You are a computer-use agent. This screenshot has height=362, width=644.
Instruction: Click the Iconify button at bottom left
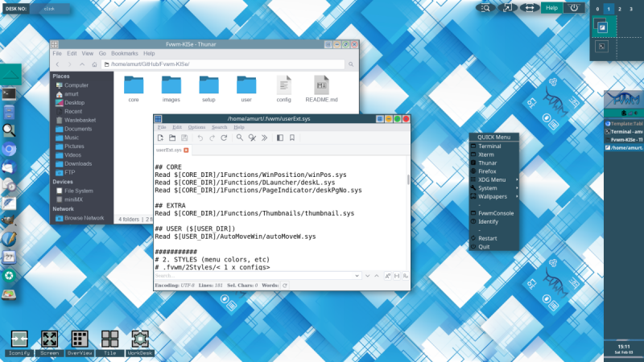click(x=19, y=343)
